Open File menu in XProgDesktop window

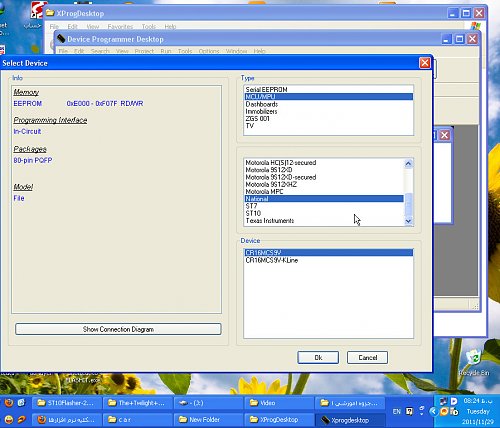tap(54, 26)
